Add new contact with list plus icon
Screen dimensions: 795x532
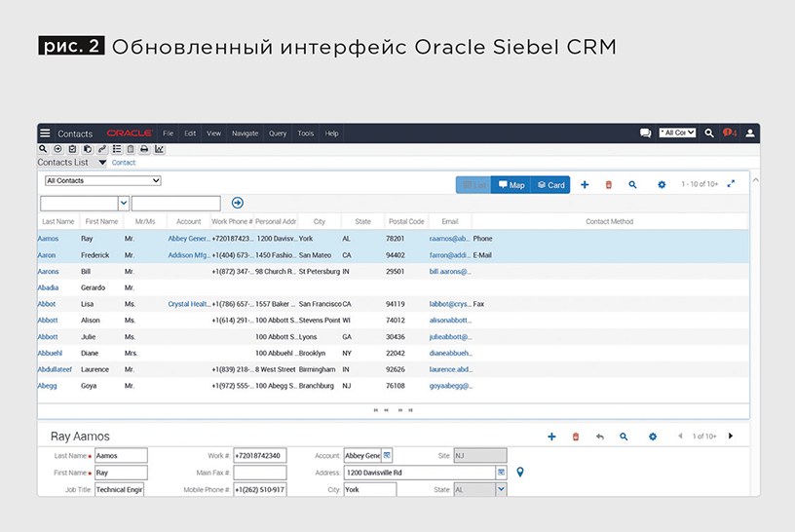pos(585,184)
